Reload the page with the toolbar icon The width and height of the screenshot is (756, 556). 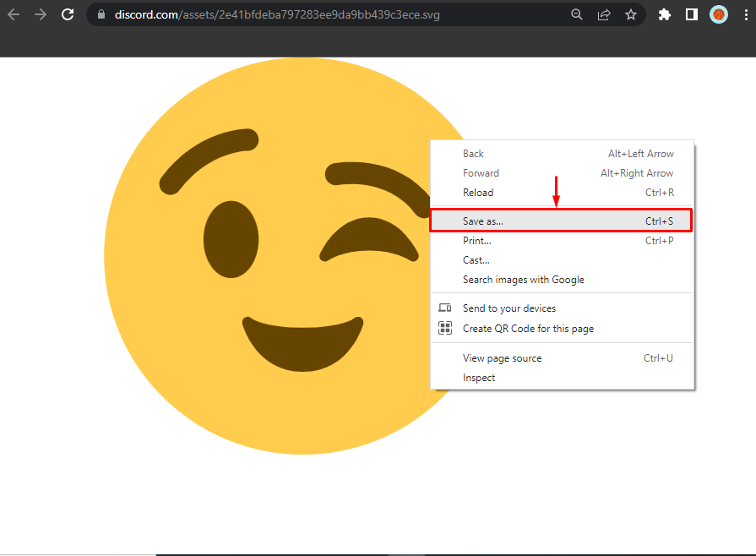[68, 14]
